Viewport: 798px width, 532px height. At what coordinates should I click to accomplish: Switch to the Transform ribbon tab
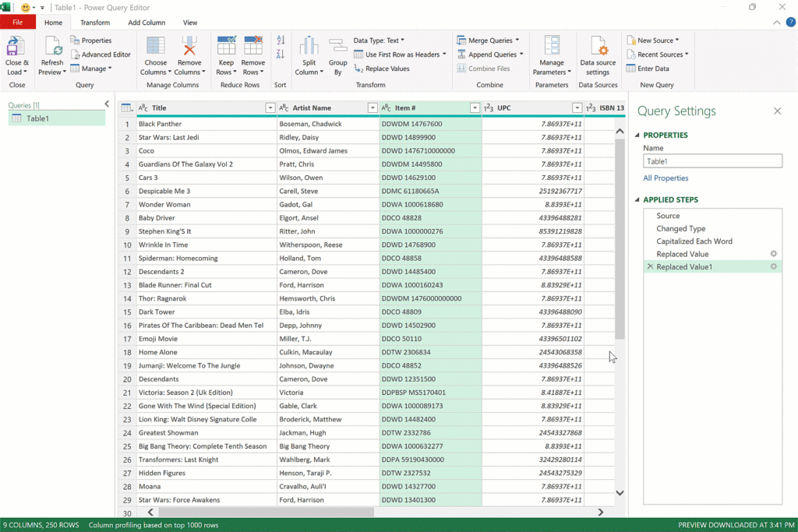point(95,23)
